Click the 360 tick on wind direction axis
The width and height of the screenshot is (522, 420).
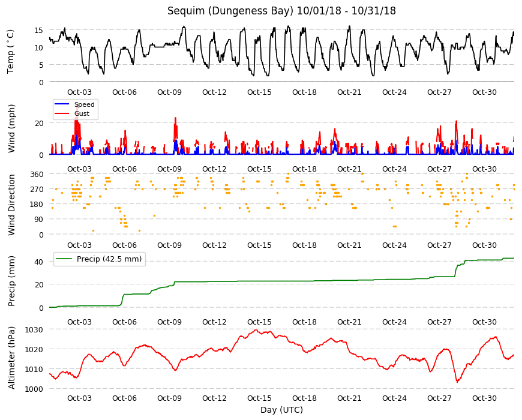click(37, 175)
